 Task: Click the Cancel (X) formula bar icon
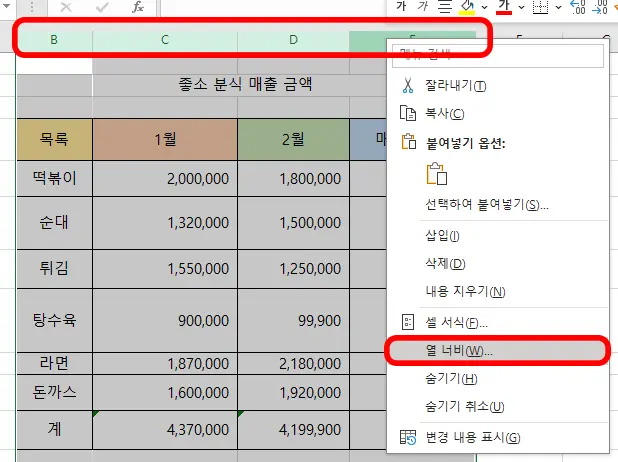click(x=66, y=7)
